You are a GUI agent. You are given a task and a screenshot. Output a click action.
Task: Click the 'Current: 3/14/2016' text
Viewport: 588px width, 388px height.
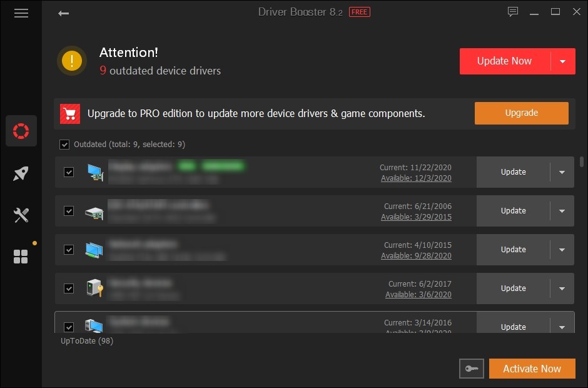[x=418, y=323]
